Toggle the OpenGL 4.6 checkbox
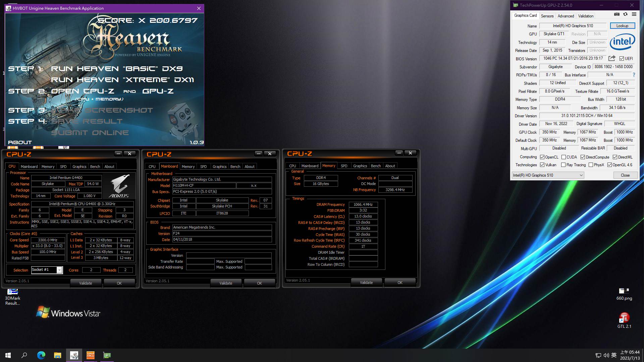This screenshot has width=644, height=362. point(609,165)
